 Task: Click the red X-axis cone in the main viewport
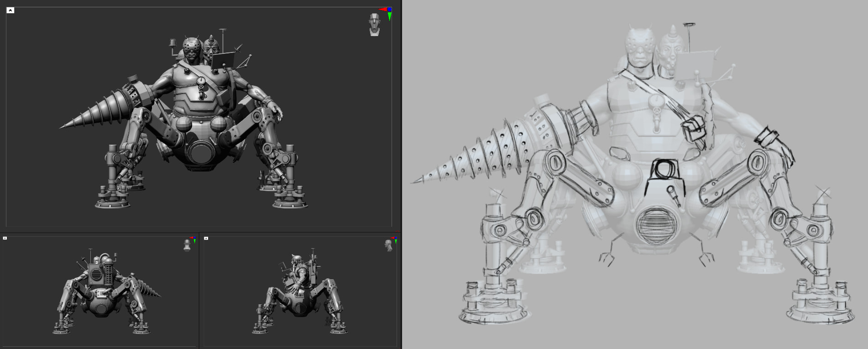point(383,9)
